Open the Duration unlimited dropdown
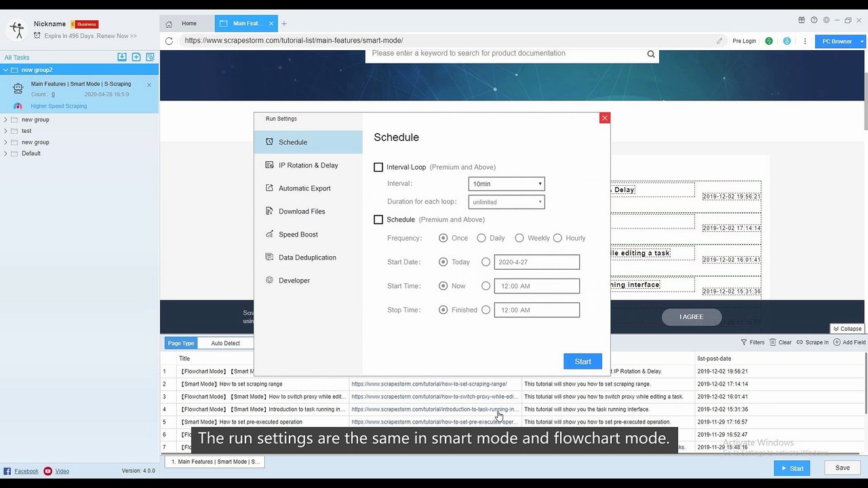 coord(507,202)
